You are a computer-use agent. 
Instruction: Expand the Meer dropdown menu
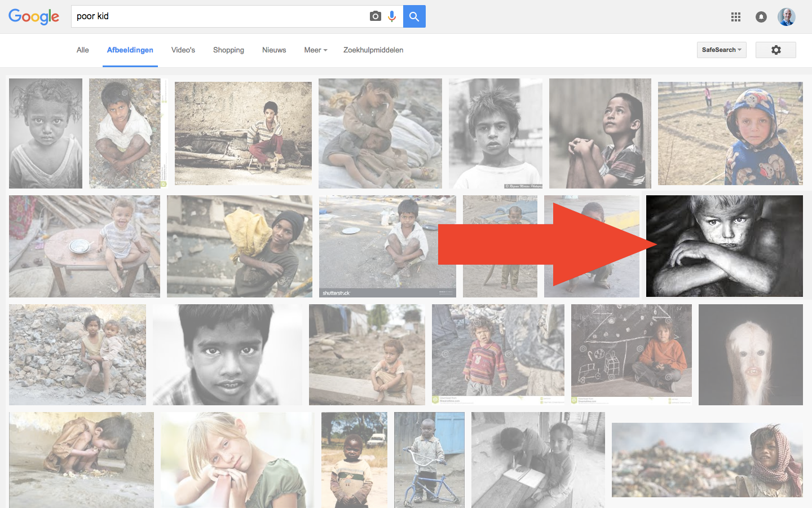[315, 50]
